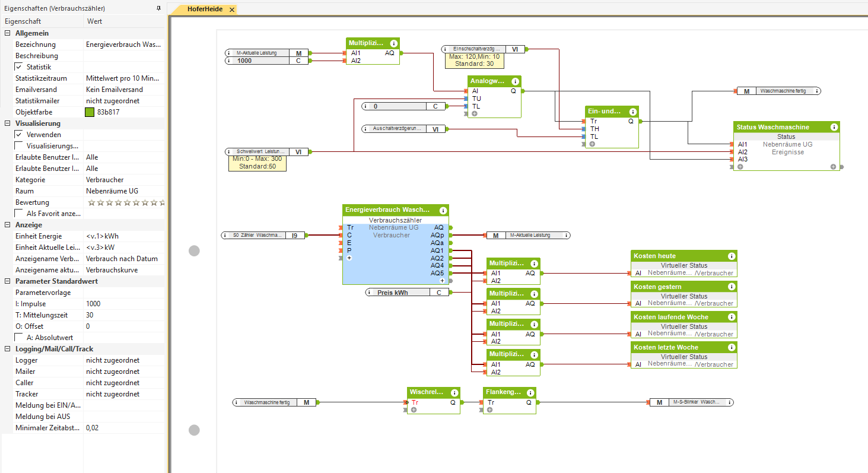Click the info icon on Status Waschmaschine block
The height and width of the screenshot is (473, 868).
834,127
